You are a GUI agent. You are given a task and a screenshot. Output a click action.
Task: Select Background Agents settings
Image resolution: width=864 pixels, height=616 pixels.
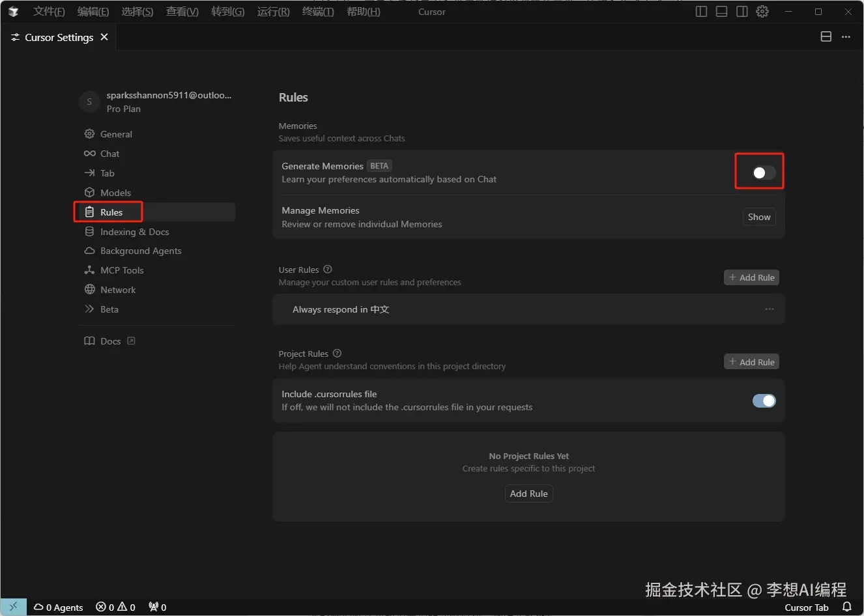[x=141, y=251]
